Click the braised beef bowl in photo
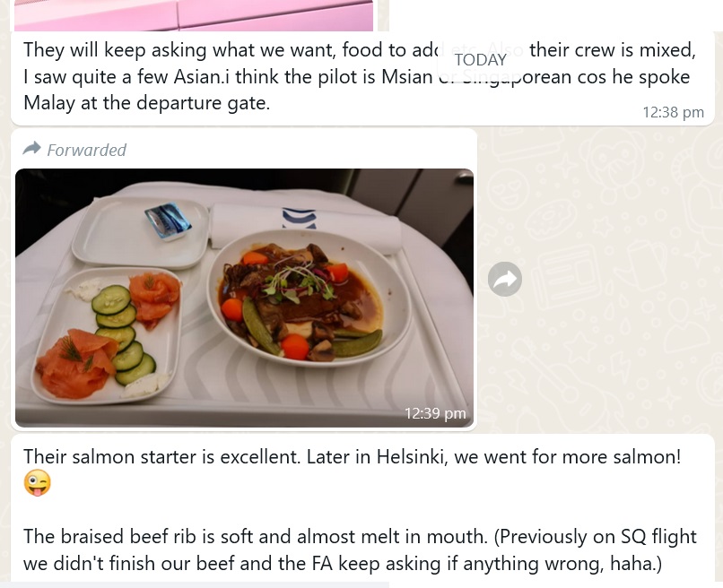This screenshot has height=588, width=723. [309, 298]
